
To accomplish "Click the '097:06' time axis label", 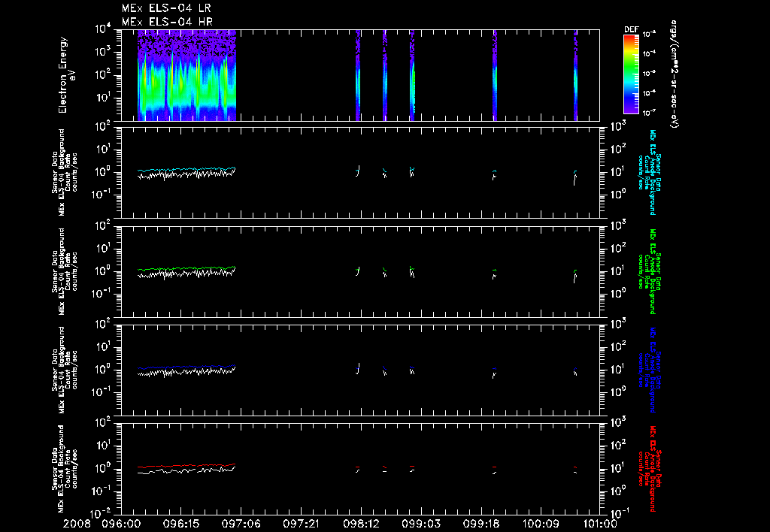I will click(x=241, y=524).
